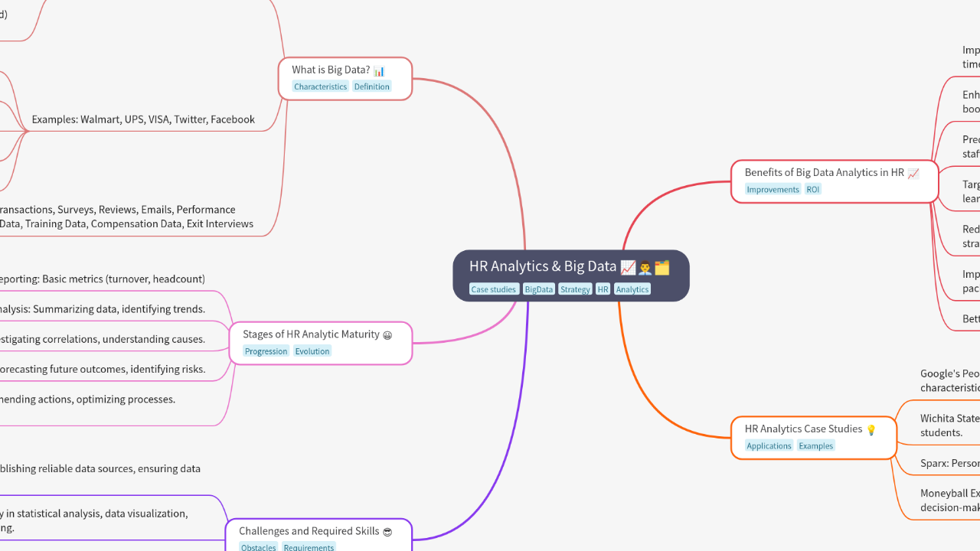Select the Challenges and Required Skills node
Screen dimensions: 980x551
(x=318, y=535)
